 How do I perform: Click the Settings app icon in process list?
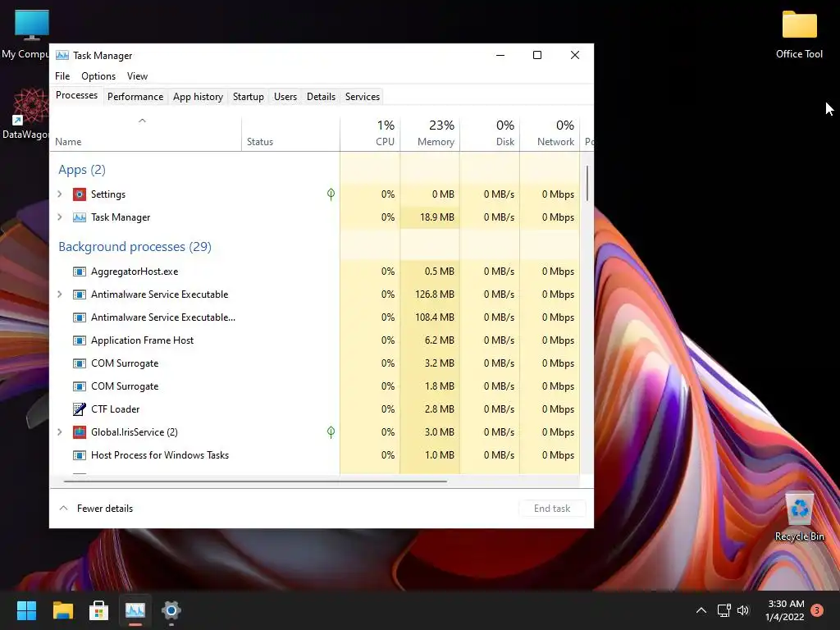(80, 194)
